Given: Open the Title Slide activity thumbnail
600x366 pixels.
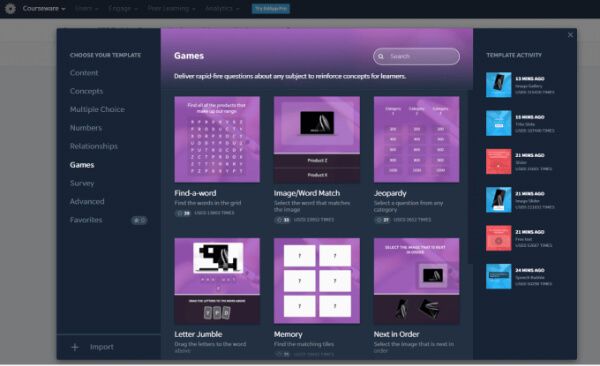Looking at the screenshot, I should click(x=499, y=123).
